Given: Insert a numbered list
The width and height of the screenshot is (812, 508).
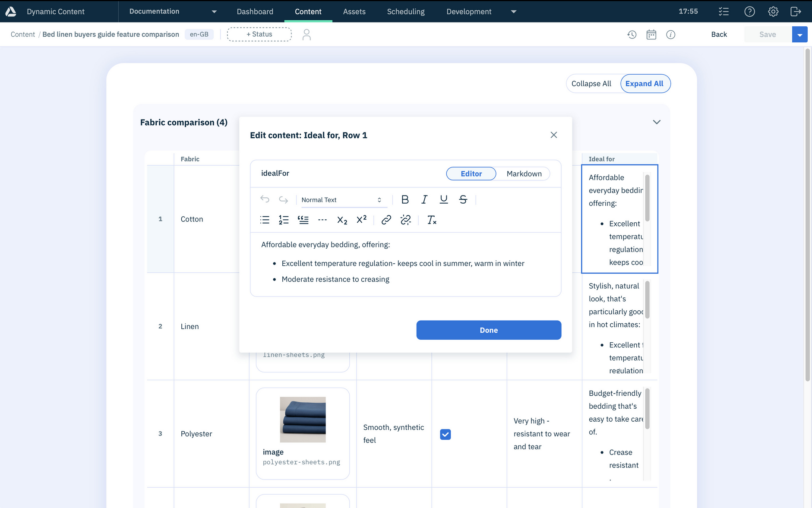Looking at the screenshot, I should click(x=284, y=220).
